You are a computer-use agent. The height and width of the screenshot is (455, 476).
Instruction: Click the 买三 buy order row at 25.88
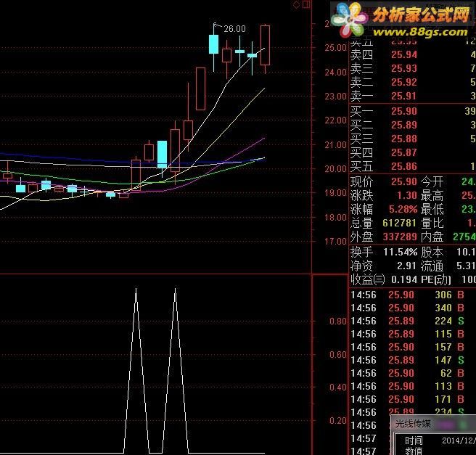click(413, 139)
